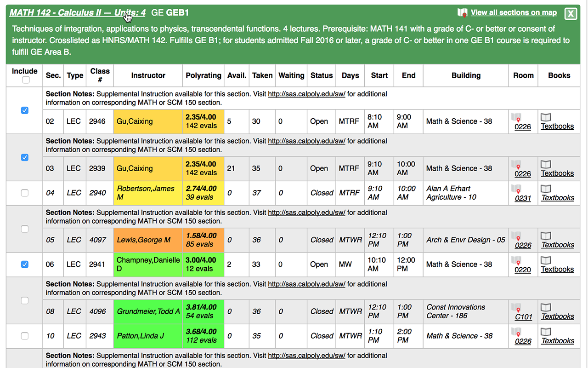The height and width of the screenshot is (368, 588).
Task: Click the Polyrating column header
Action: point(203,75)
